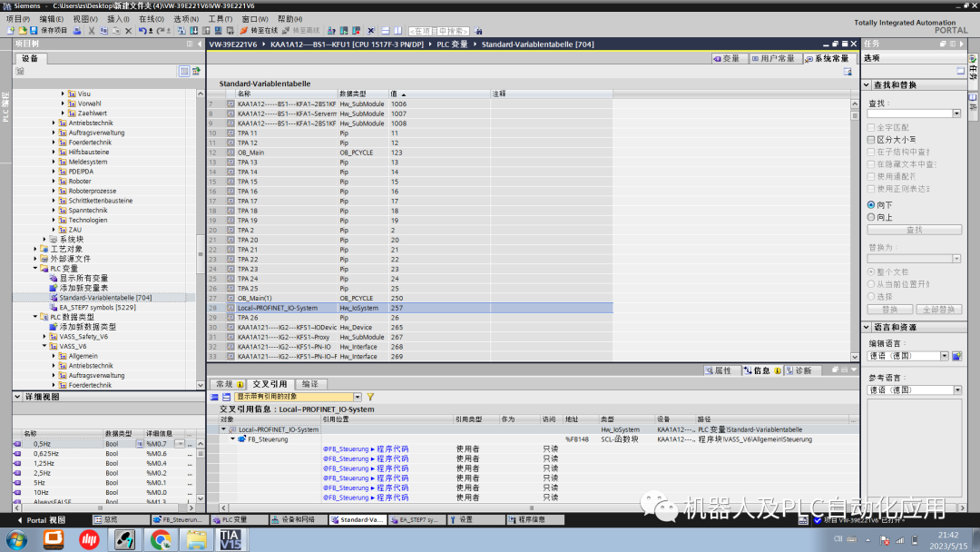Click first @FB_Steuerung 程序代码 link
The height and width of the screenshot is (552, 980).
pyautogui.click(x=366, y=448)
